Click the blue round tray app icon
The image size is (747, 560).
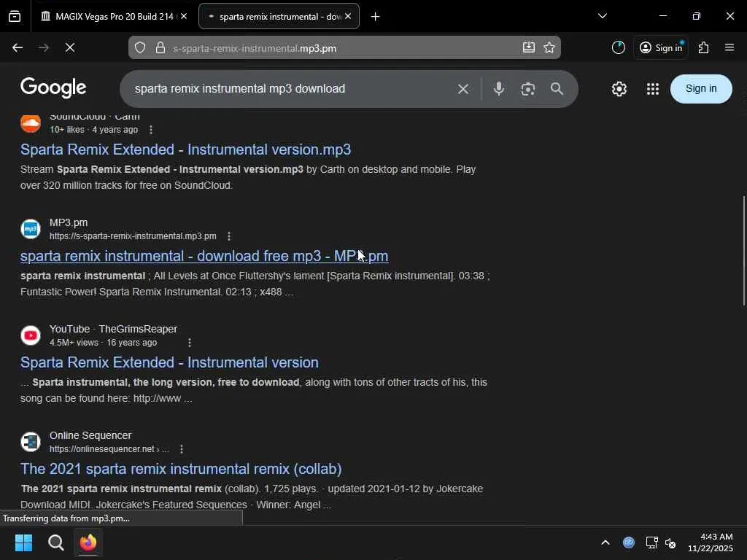(629, 542)
